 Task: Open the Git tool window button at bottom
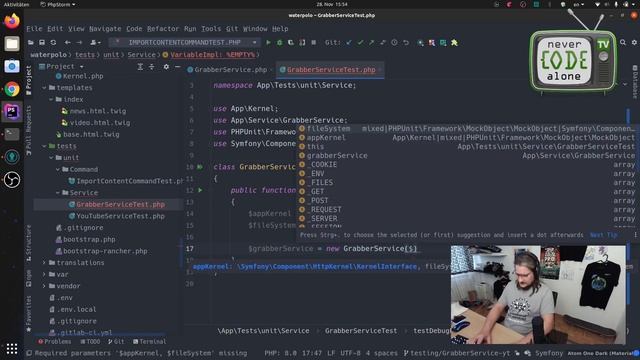pos(116,342)
